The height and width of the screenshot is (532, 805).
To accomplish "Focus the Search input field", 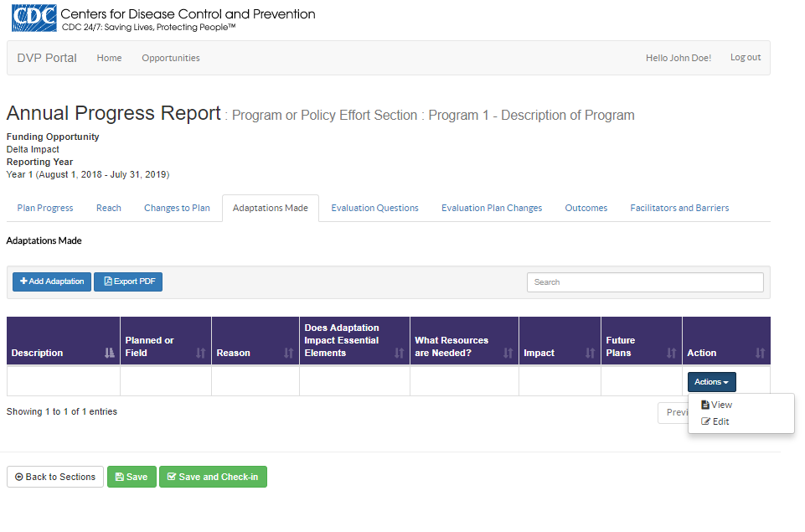I will tap(645, 282).
